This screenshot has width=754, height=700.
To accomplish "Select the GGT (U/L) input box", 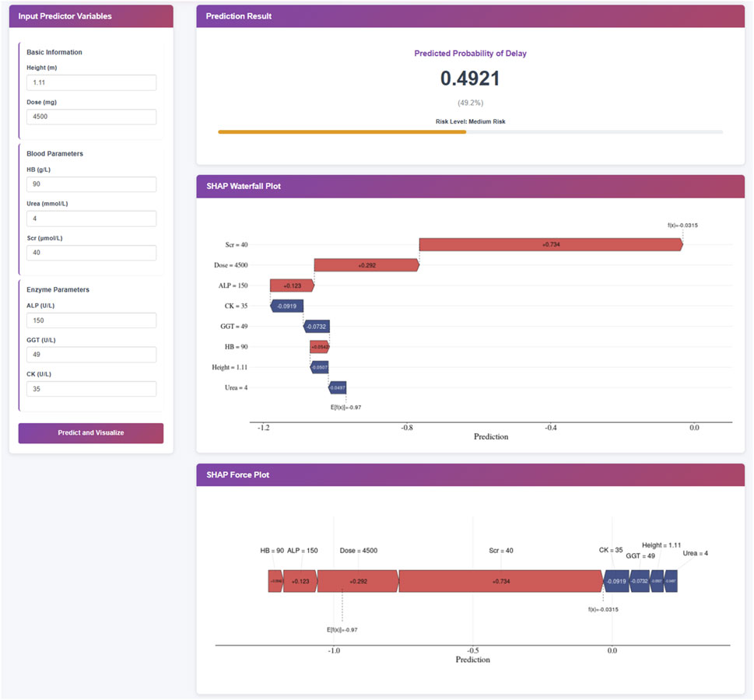I will [91, 355].
